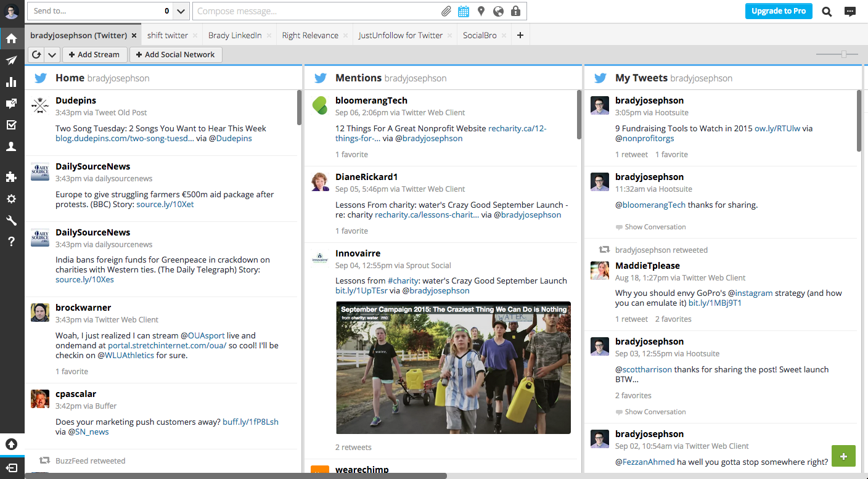Switch to the Brady LinkedIn tab
868x479 pixels.
click(x=235, y=35)
